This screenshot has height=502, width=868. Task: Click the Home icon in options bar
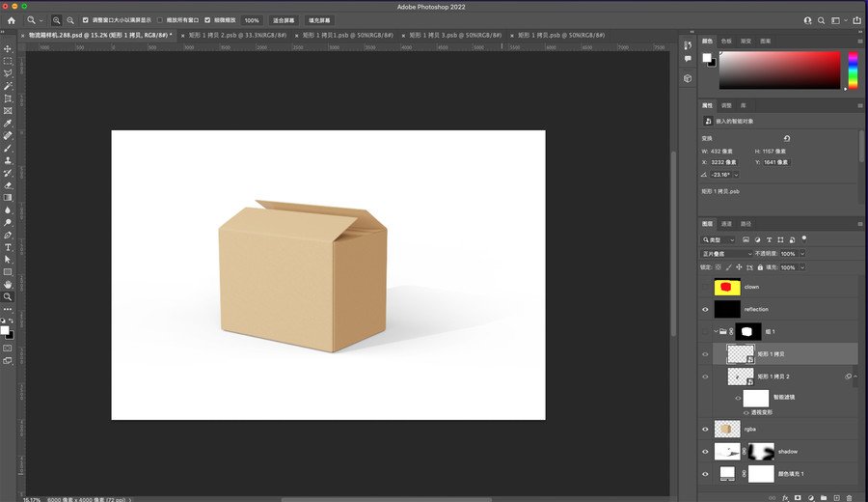(x=11, y=20)
